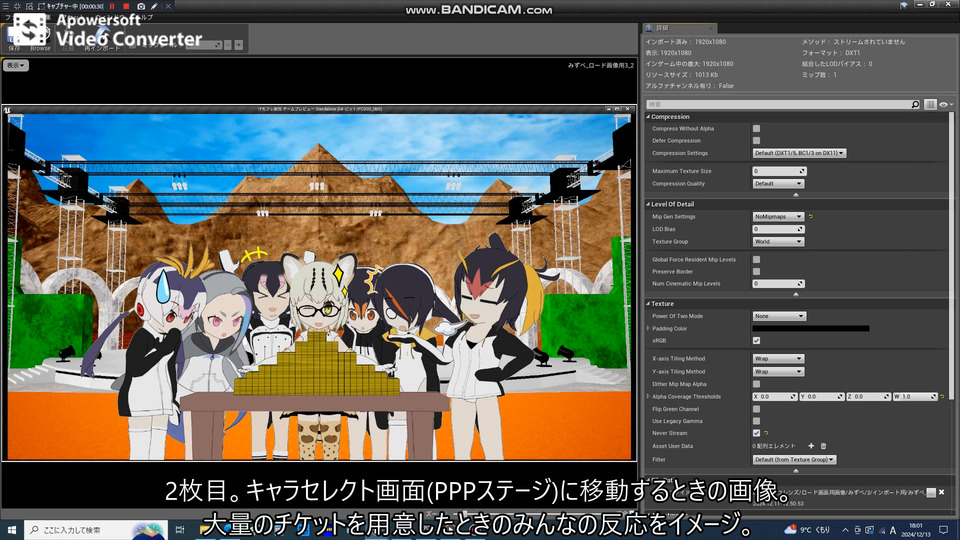This screenshot has width=960, height=540.
Task: Enable Preserve Border checkbox
Action: [x=756, y=272]
